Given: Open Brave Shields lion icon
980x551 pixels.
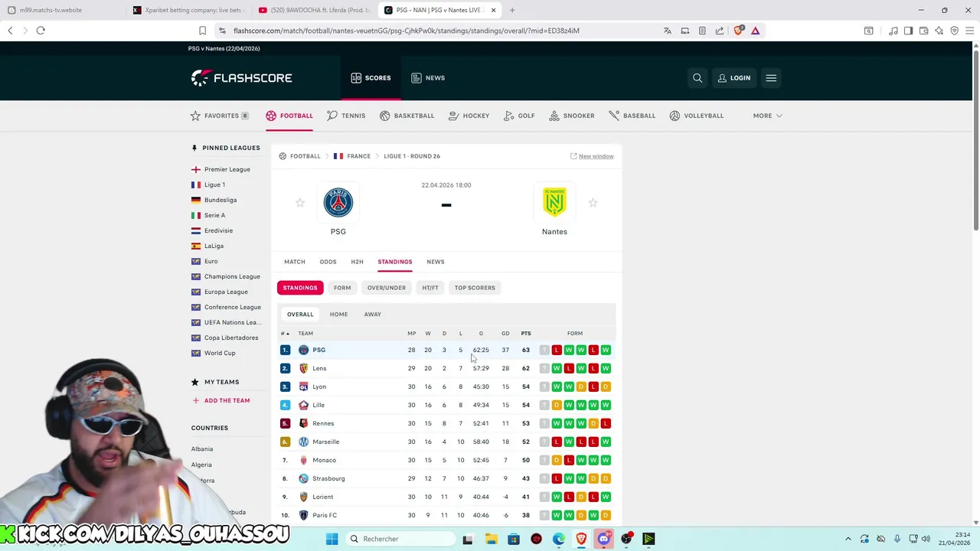Looking at the screenshot, I should tap(738, 31).
